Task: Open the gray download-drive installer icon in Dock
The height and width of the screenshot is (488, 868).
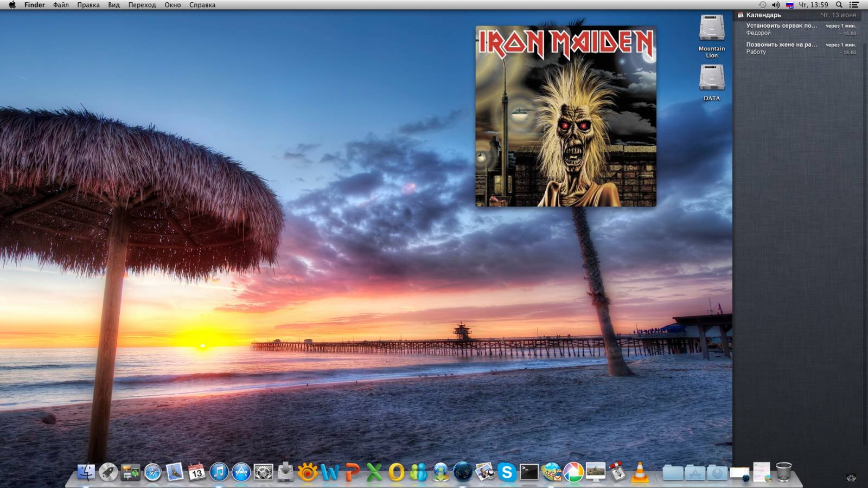Action: pyautogui.click(x=285, y=472)
